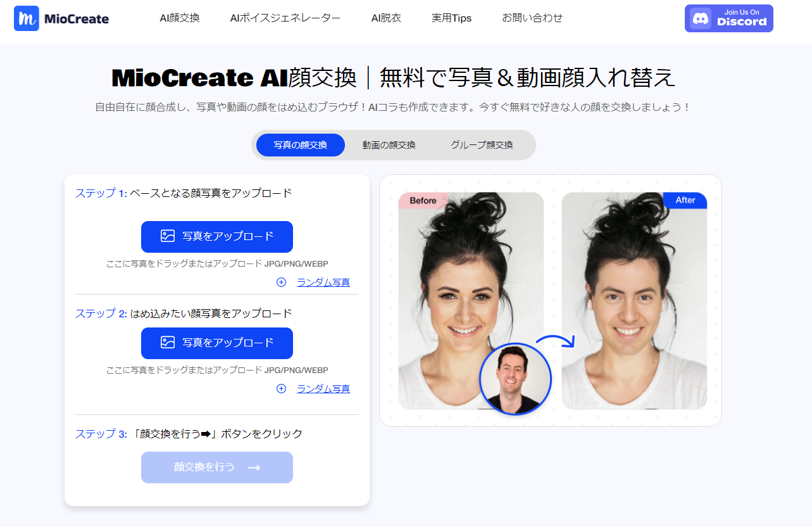Click the 顔交換を行う button

(x=217, y=467)
